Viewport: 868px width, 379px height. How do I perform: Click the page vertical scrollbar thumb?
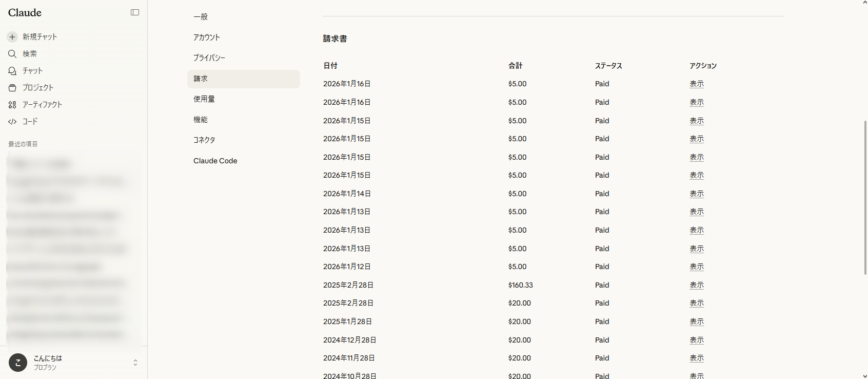point(865,198)
